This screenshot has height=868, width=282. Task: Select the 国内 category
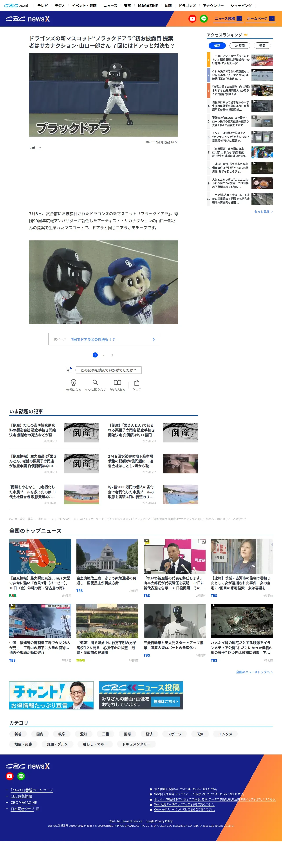pyautogui.click(x=40, y=734)
